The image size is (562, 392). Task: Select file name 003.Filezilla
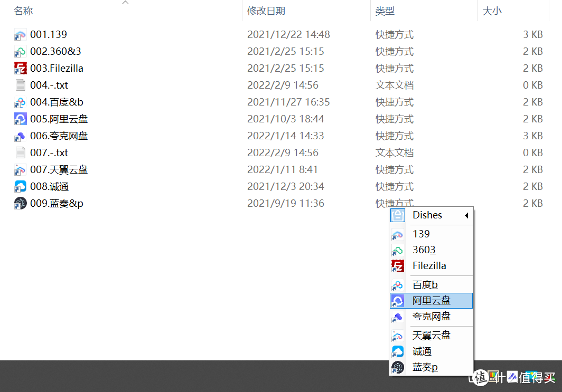57,68
